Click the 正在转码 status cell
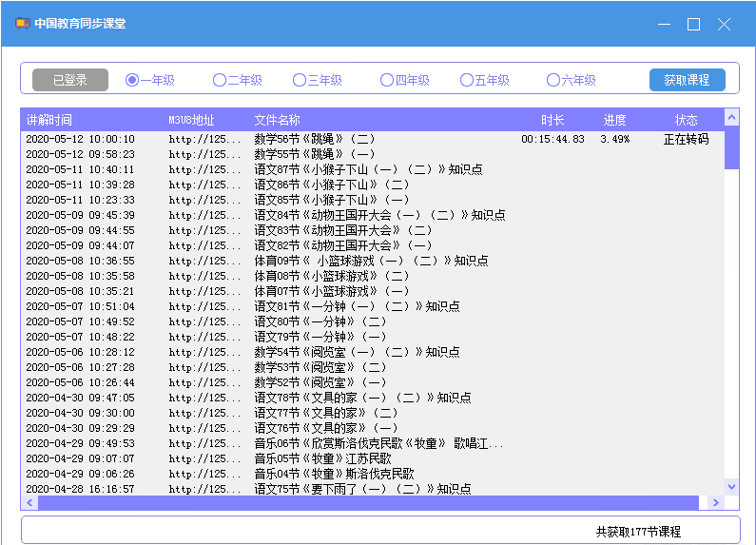The width and height of the screenshot is (756, 545). (x=686, y=139)
